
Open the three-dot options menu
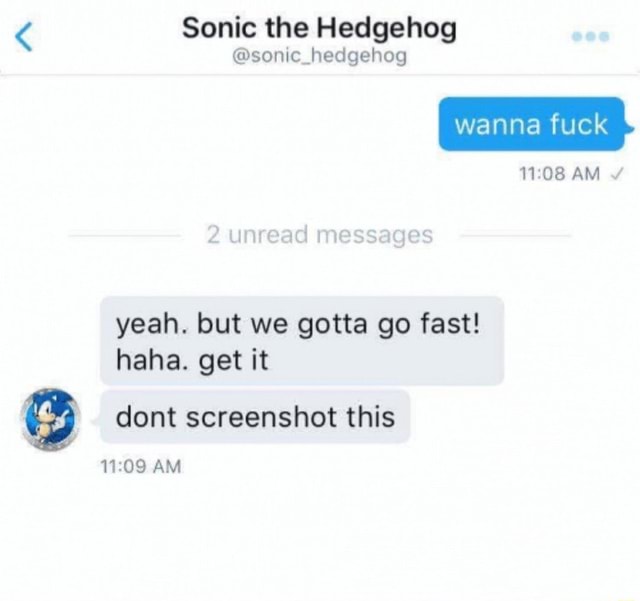(591, 37)
